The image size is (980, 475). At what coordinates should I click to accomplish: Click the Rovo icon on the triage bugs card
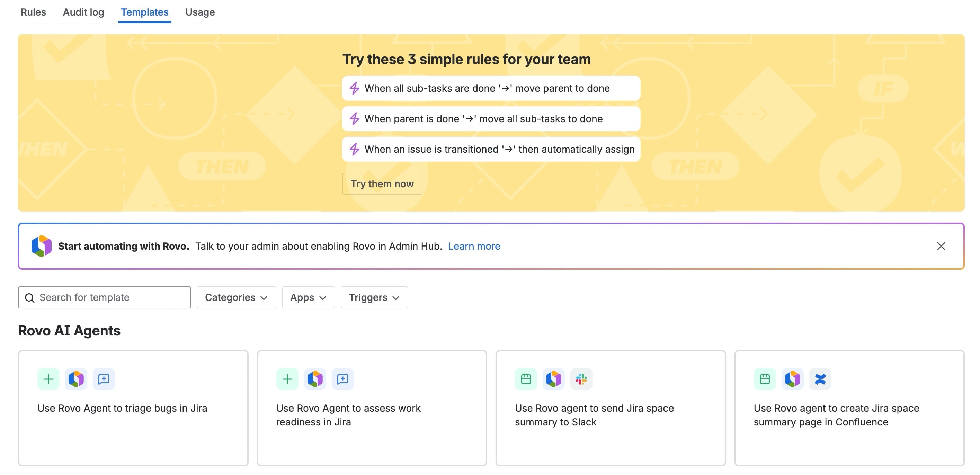(x=76, y=379)
